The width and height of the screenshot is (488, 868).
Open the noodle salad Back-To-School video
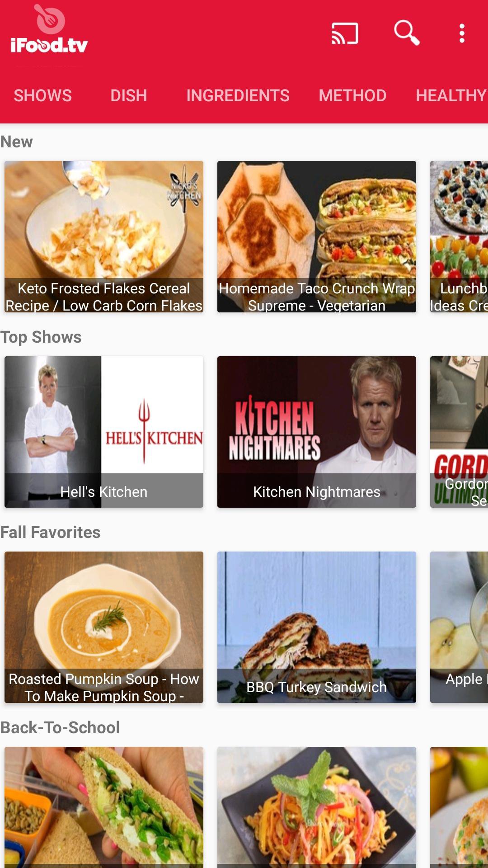click(x=317, y=807)
